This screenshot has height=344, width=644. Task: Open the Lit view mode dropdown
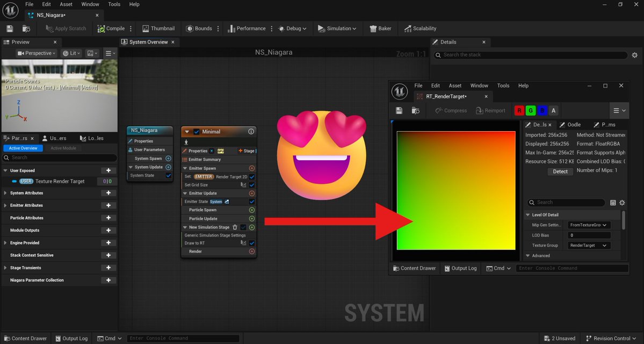(x=71, y=53)
